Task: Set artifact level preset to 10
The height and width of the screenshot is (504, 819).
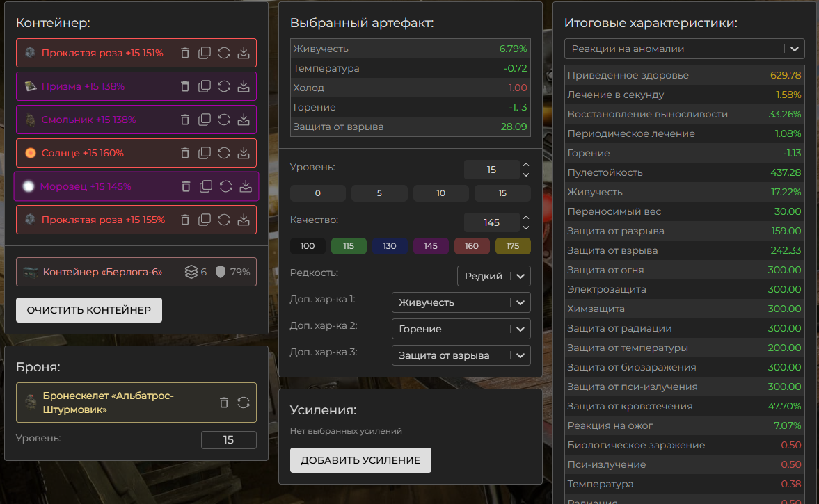Action: point(440,193)
